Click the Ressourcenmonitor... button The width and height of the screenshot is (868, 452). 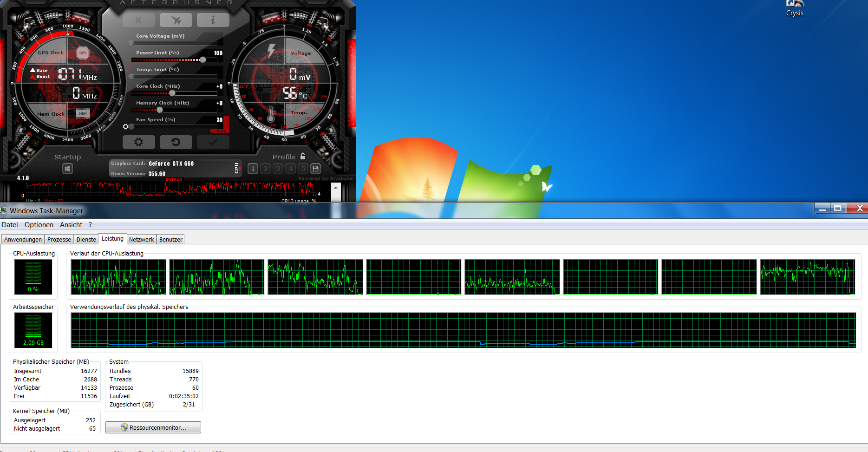pyautogui.click(x=153, y=427)
